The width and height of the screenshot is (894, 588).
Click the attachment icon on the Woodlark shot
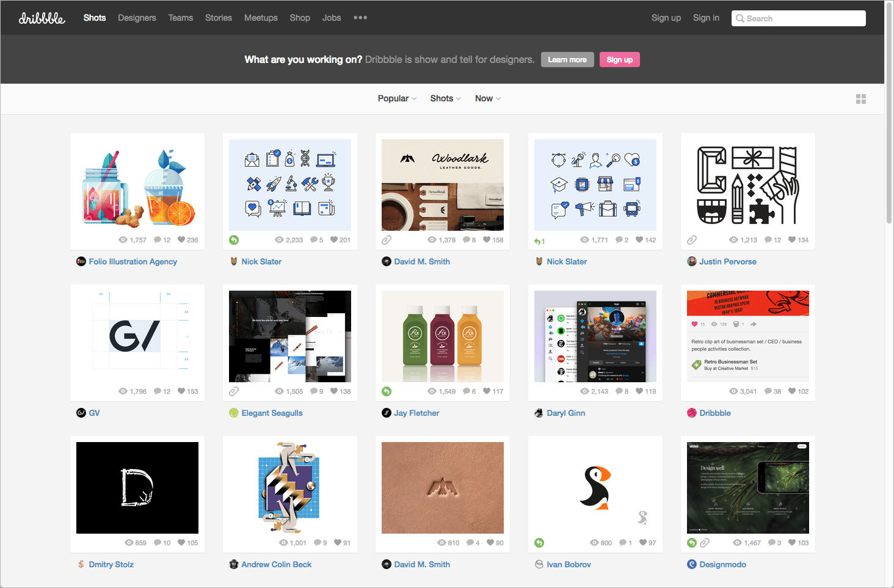(x=387, y=240)
